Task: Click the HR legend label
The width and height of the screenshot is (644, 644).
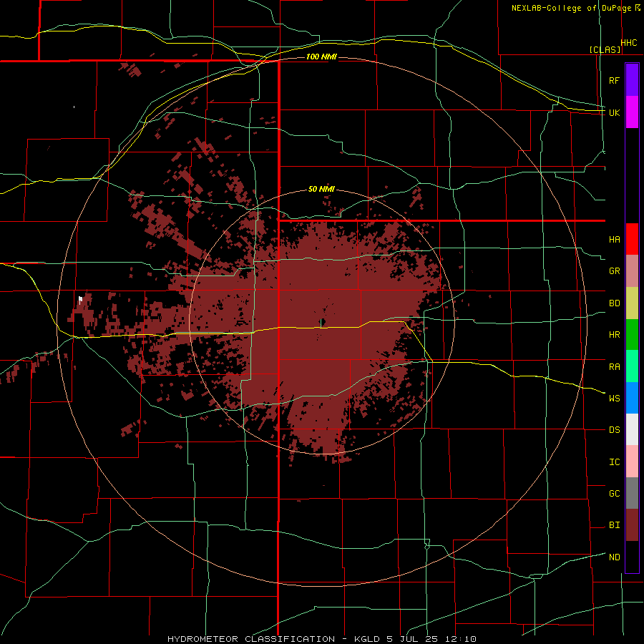Action: pyautogui.click(x=614, y=335)
